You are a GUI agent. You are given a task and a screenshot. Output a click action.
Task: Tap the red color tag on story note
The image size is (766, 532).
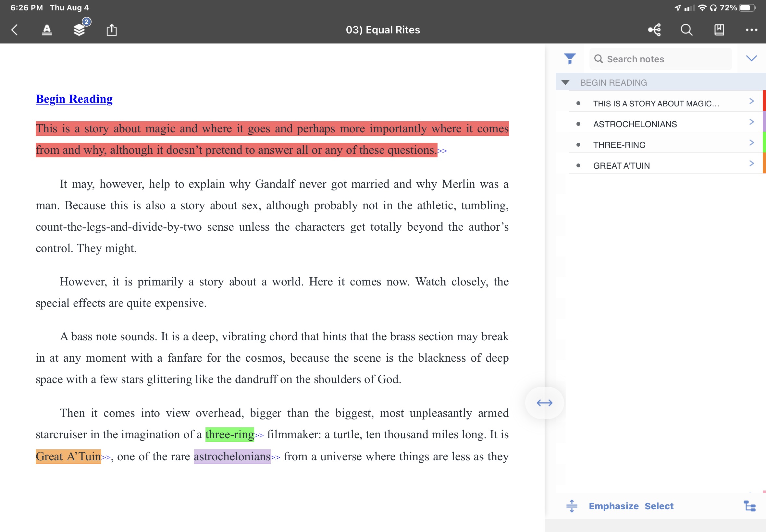[x=764, y=101]
